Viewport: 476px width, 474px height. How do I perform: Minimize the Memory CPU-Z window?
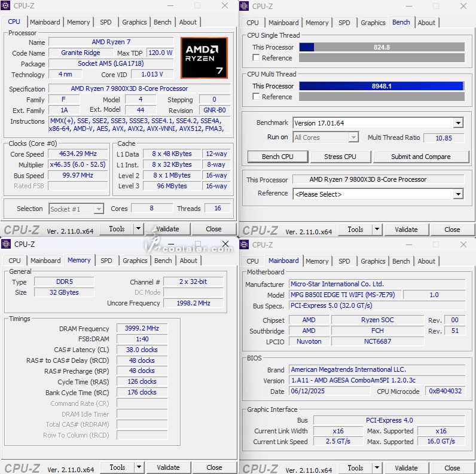point(171,244)
